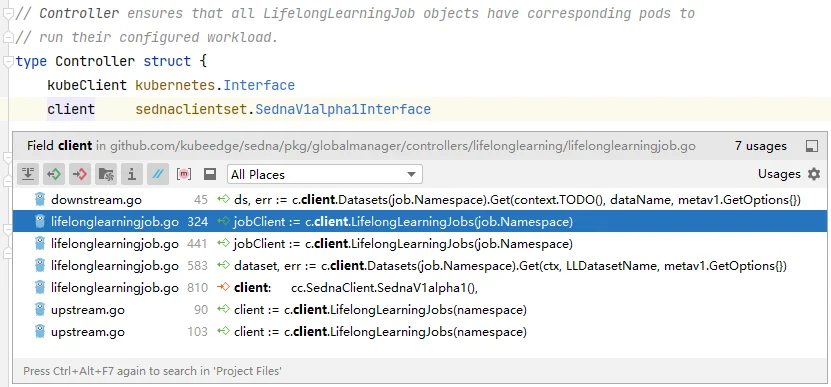Click highlighted 'client' field in editor

pos(71,109)
